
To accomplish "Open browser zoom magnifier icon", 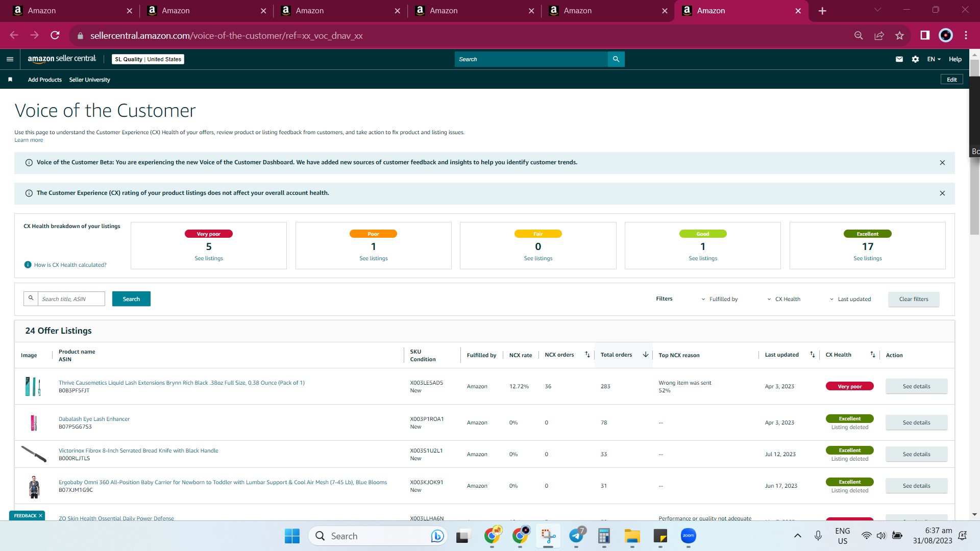I will [x=859, y=35].
